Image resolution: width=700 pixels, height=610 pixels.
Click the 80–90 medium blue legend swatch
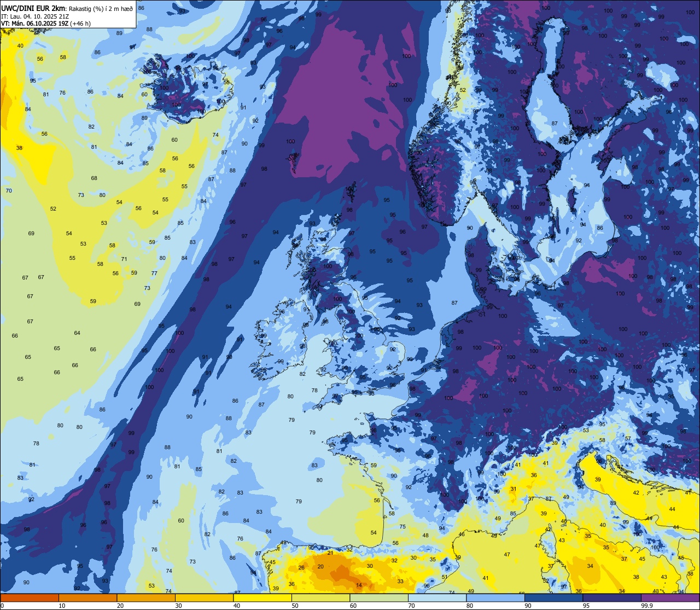click(x=495, y=597)
